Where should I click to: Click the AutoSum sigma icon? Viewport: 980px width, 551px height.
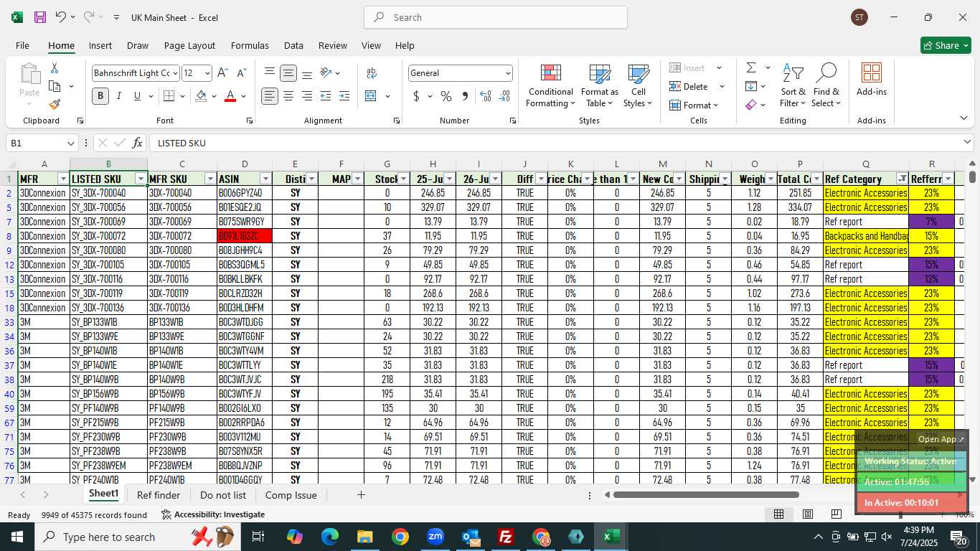click(751, 68)
